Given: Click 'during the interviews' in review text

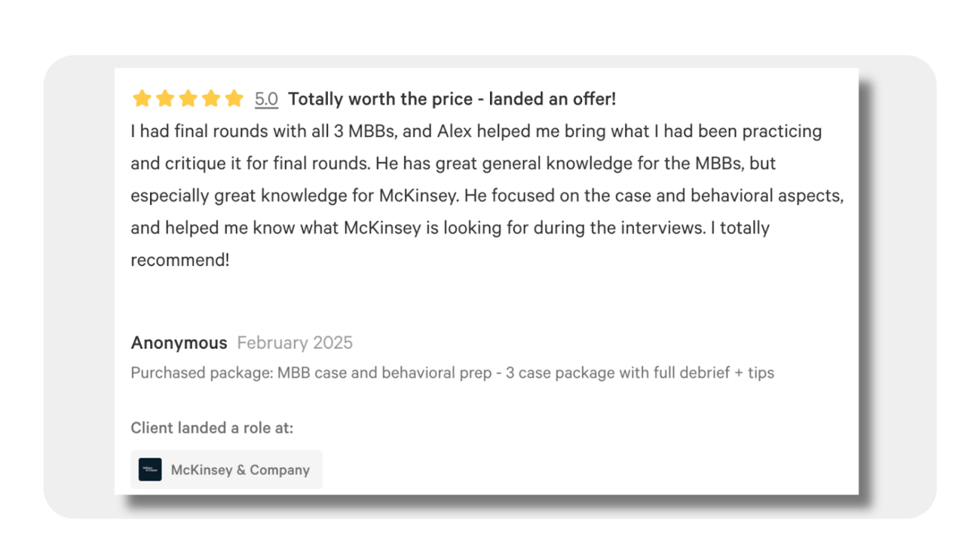Looking at the screenshot, I should point(619,228).
